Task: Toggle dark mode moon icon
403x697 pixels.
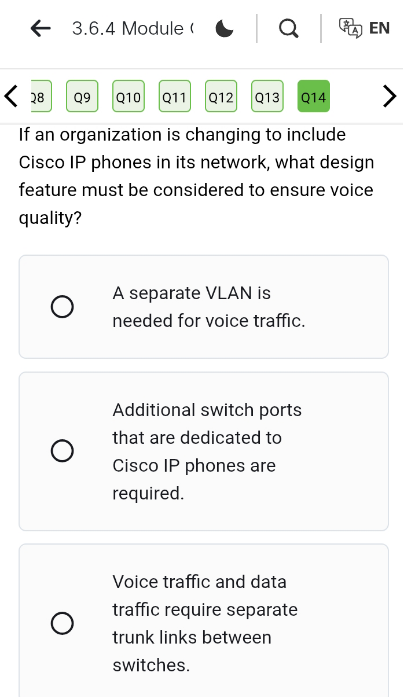Action: click(224, 28)
